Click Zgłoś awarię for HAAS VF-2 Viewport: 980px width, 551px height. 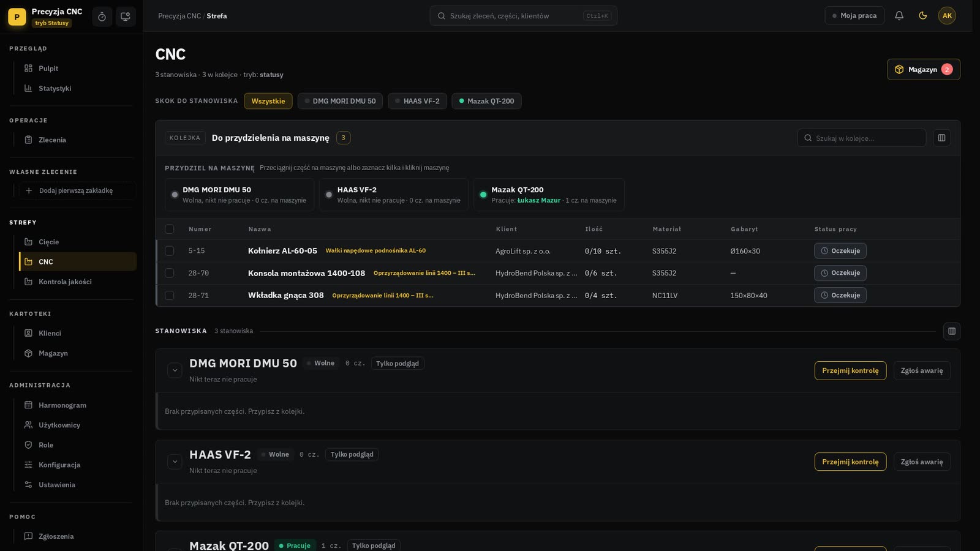[922, 462]
